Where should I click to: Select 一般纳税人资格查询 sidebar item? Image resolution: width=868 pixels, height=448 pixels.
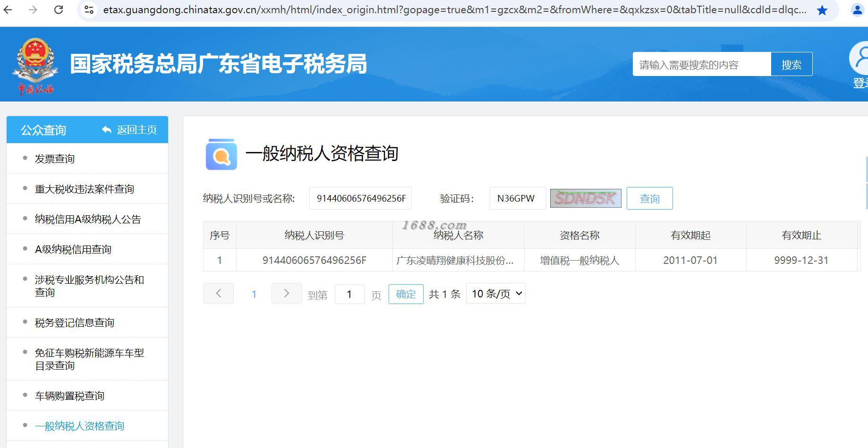tap(79, 426)
